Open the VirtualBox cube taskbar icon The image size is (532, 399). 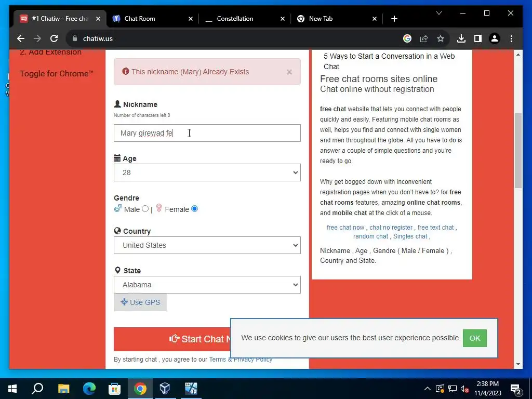(165, 389)
